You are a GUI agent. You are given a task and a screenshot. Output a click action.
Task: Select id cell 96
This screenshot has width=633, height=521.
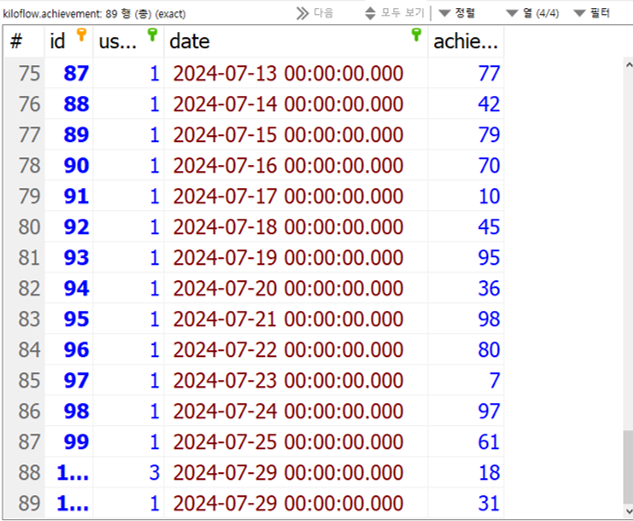coord(69,349)
